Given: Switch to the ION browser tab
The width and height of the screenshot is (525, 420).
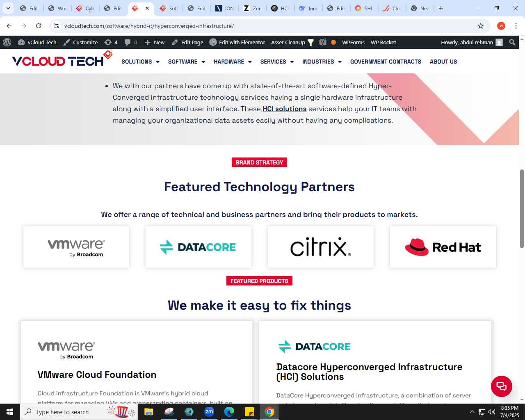Looking at the screenshot, I should (225, 8).
